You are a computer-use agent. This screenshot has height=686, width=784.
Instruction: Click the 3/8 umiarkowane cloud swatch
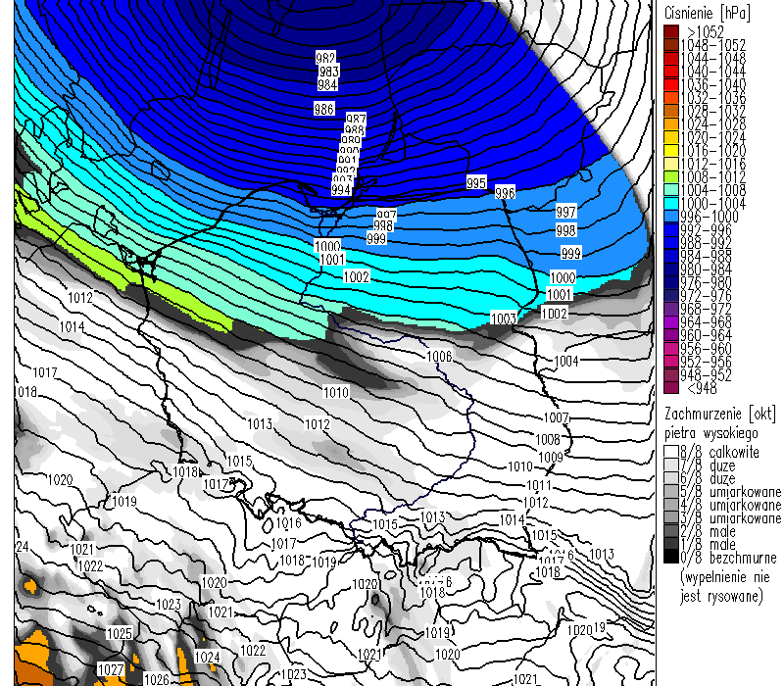tap(671, 518)
